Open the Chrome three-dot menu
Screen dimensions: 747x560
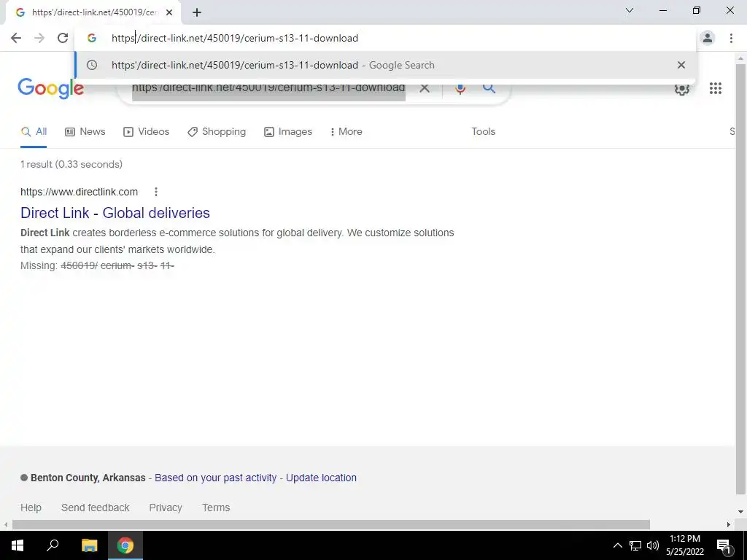tap(731, 38)
